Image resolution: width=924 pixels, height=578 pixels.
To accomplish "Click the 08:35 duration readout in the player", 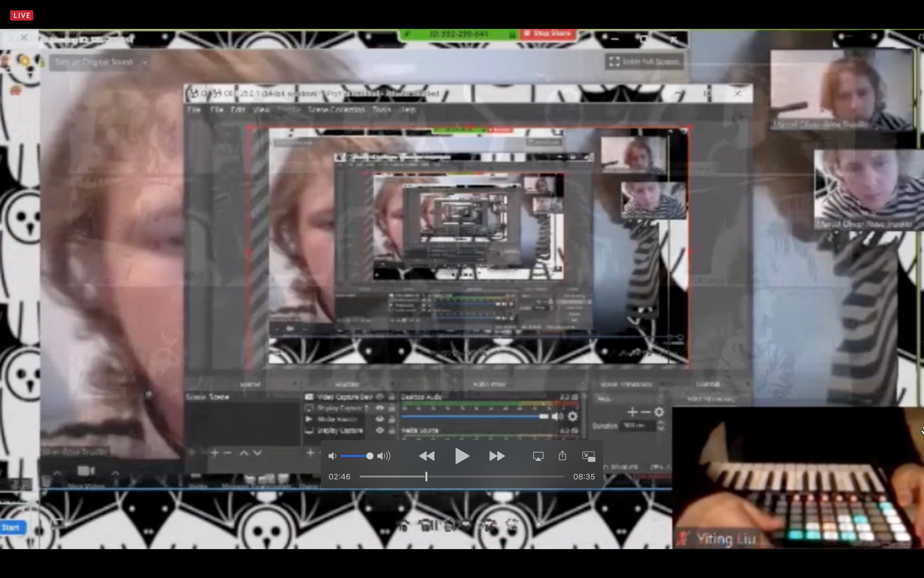I will point(584,477).
